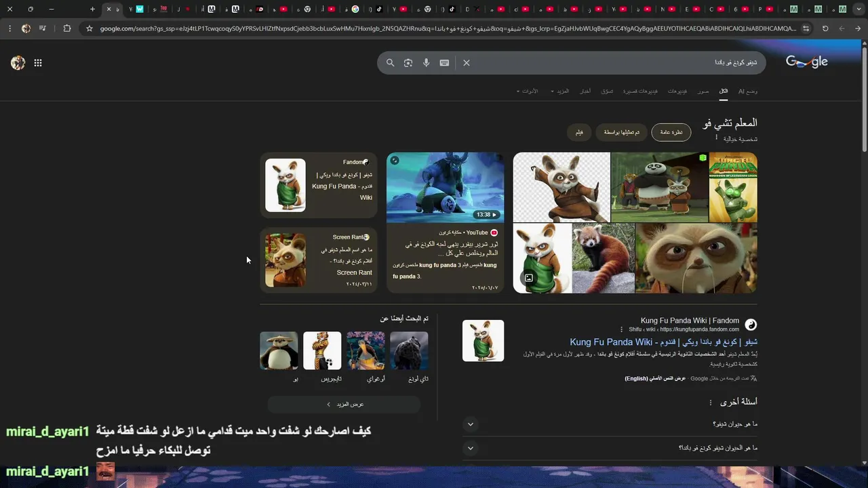Open Google Lens image search icon
This screenshot has width=868, height=488.
408,62
